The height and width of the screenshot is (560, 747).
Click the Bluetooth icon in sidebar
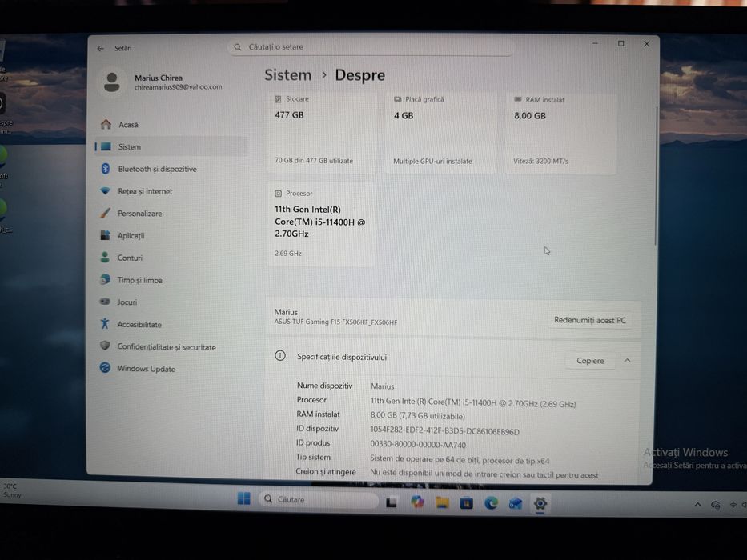point(106,169)
